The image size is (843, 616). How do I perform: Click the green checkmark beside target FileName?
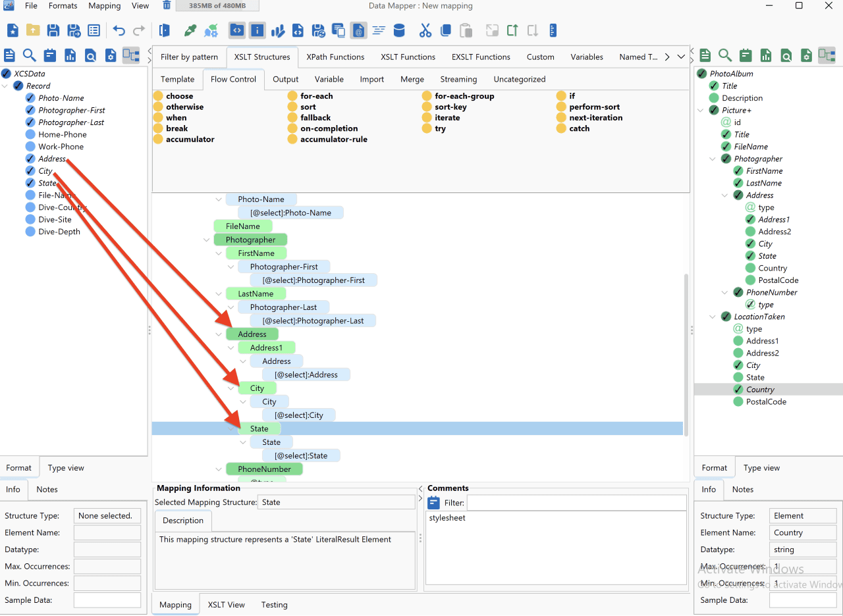click(x=726, y=147)
